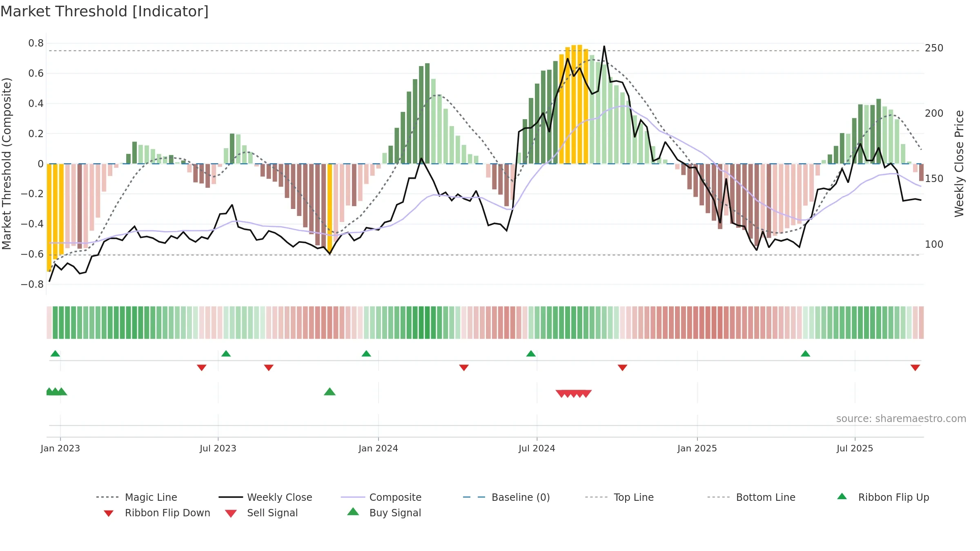Image resolution: width=980 pixels, height=551 pixels.
Task: Toggle the Top Line legend entry
Action: 619,497
